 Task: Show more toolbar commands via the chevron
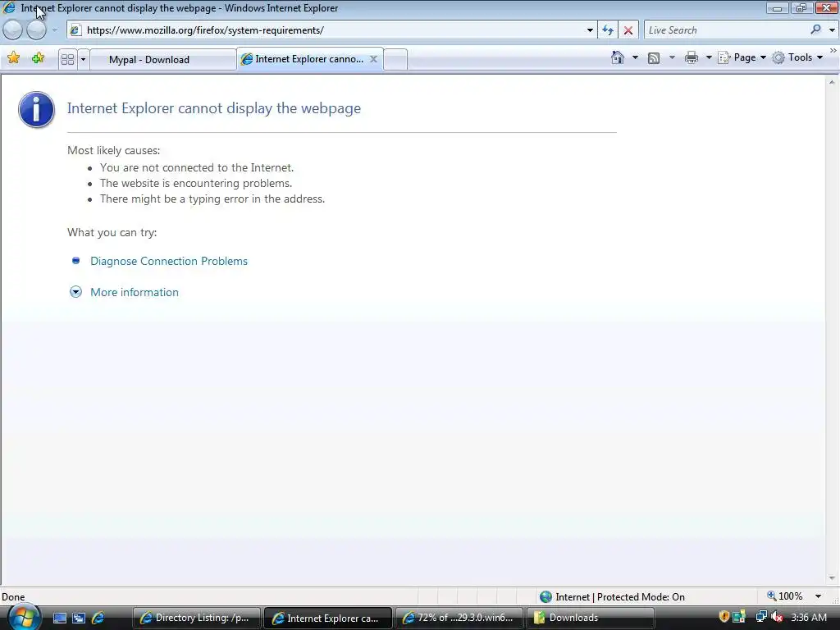pyautogui.click(x=833, y=50)
